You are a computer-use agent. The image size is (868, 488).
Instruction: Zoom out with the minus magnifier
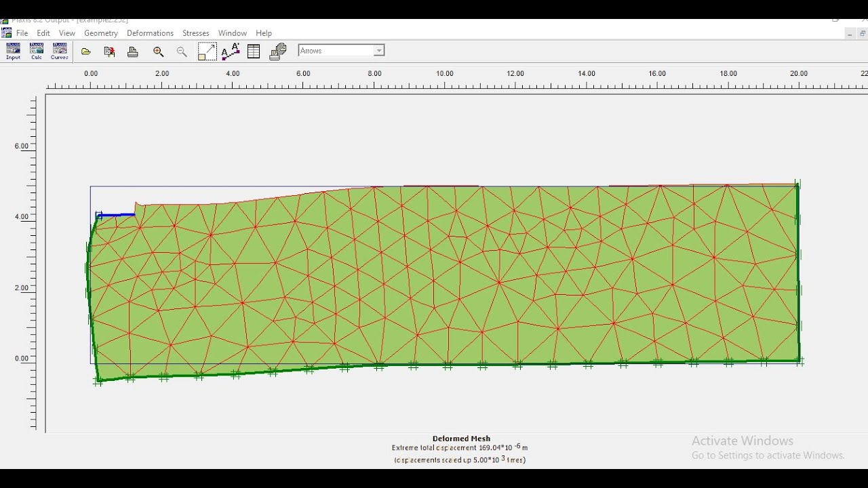click(x=182, y=52)
